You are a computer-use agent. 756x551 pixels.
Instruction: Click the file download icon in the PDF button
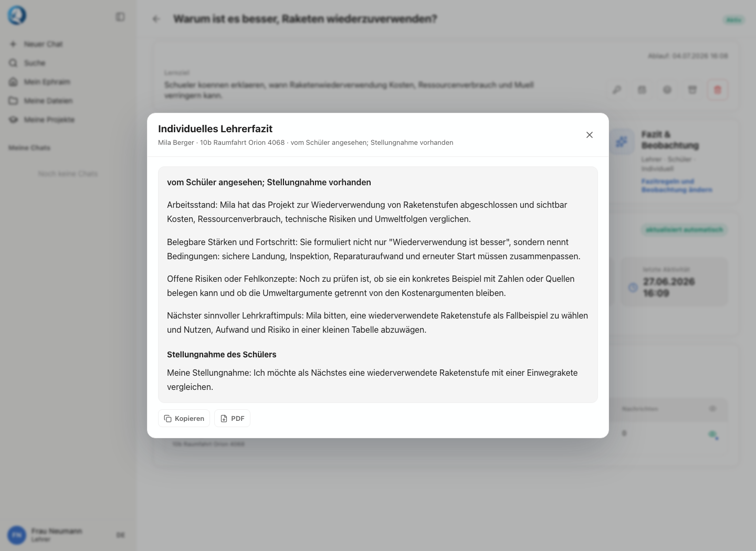point(224,418)
